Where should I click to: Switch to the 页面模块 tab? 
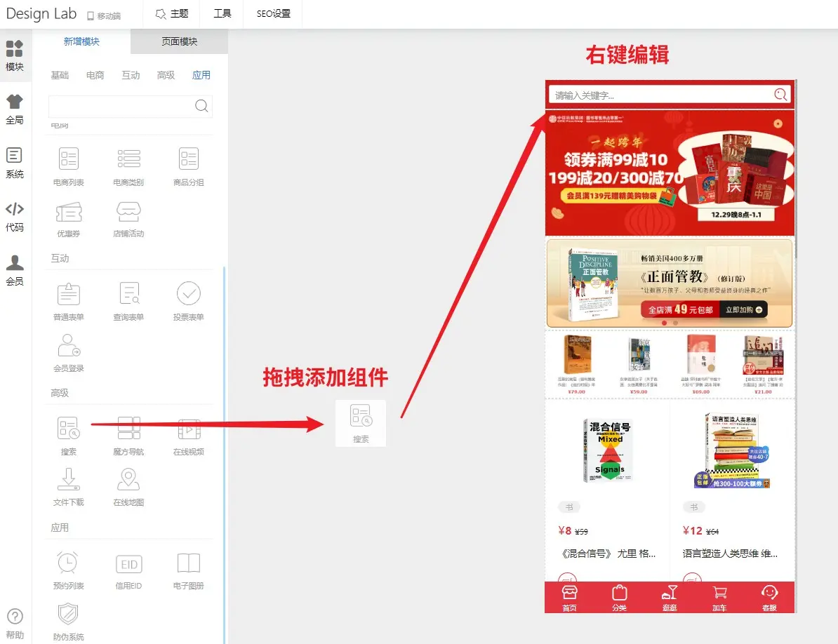(180, 41)
